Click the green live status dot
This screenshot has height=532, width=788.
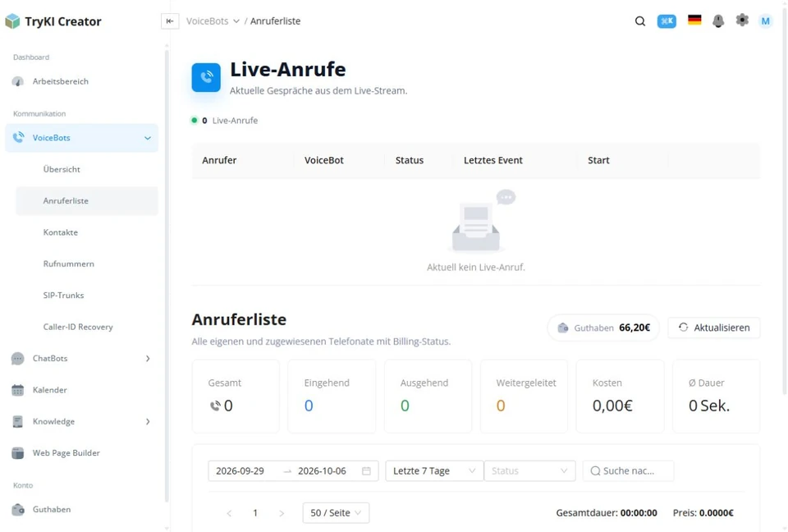coord(194,120)
